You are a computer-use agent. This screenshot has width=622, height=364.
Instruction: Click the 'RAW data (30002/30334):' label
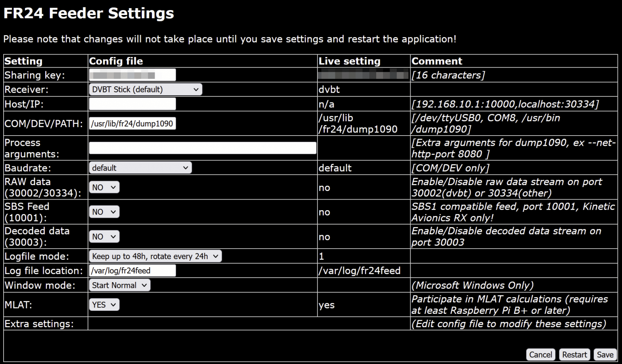click(x=43, y=187)
